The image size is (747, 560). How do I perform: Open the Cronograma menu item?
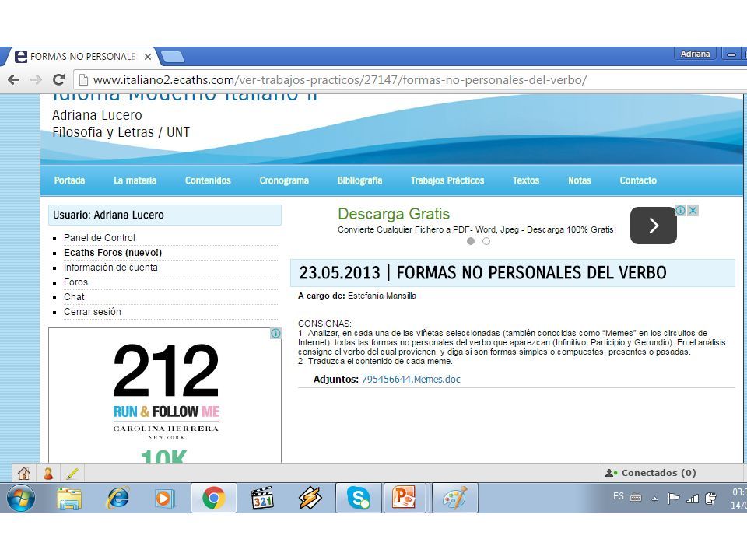[x=284, y=180]
